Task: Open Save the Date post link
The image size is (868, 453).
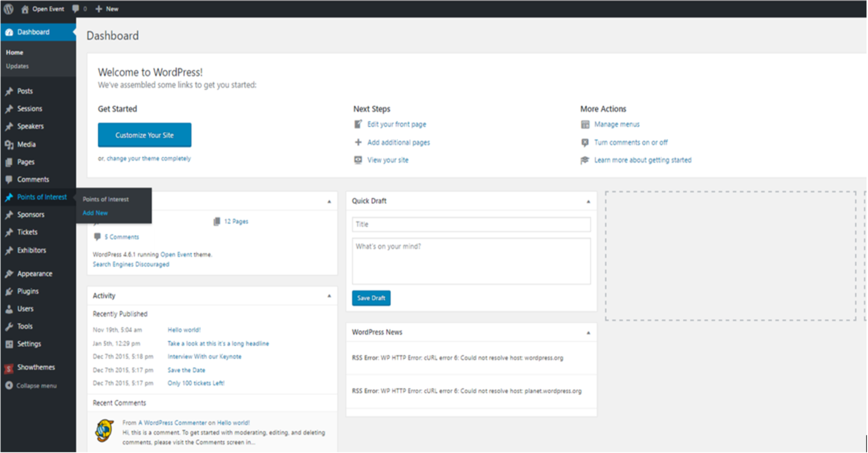Action: pos(186,371)
